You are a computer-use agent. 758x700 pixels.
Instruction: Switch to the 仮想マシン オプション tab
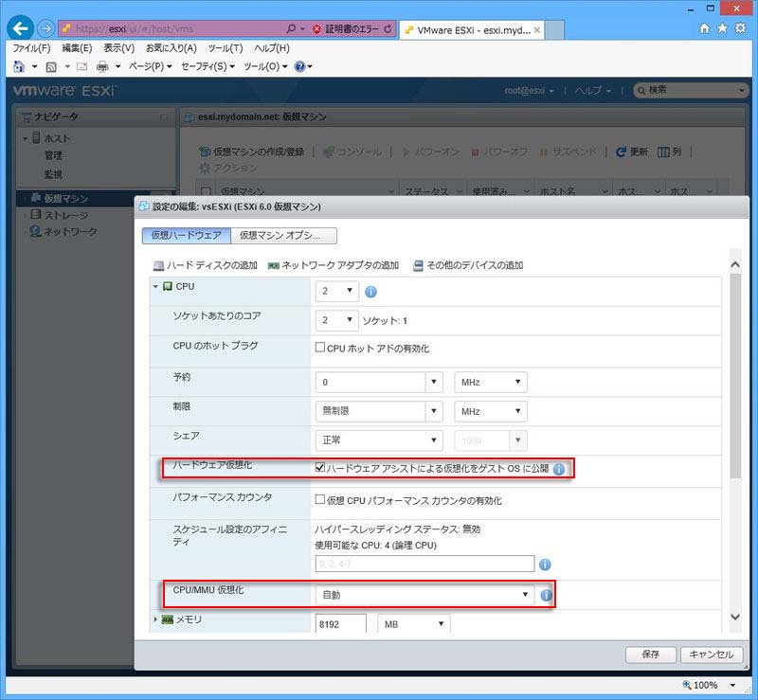pos(283,236)
